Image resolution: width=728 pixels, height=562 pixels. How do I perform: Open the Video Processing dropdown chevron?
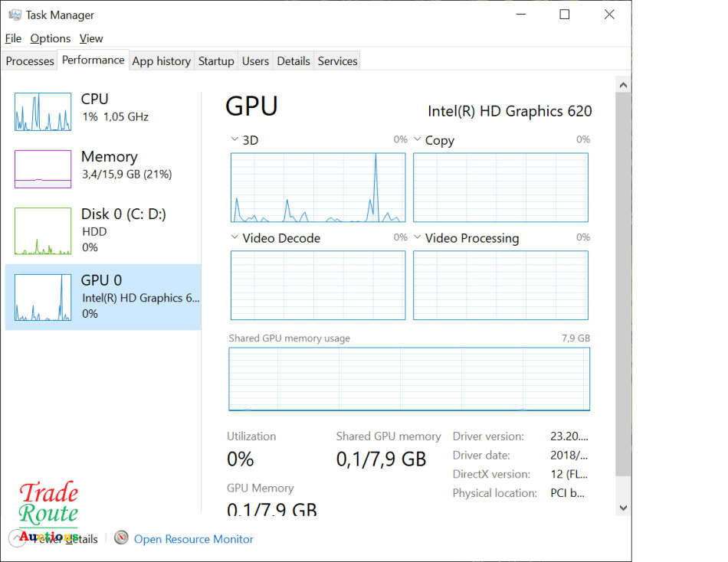click(418, 237)
